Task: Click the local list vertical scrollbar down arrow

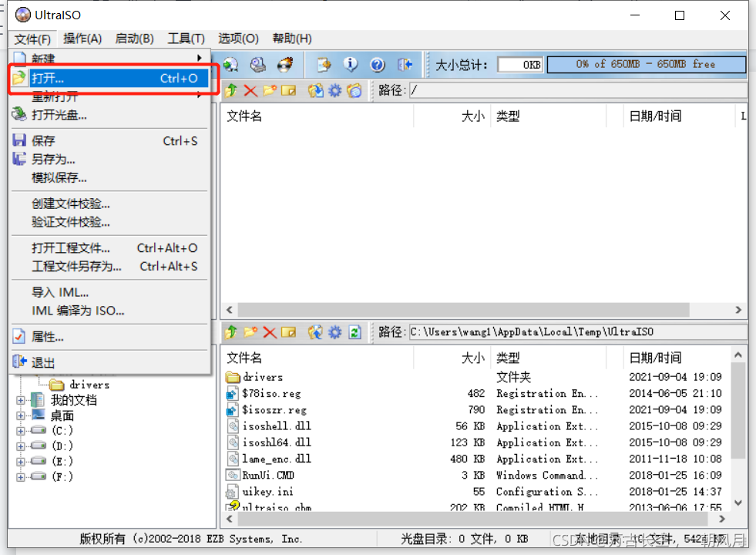Action: click(x=738, y=503)
